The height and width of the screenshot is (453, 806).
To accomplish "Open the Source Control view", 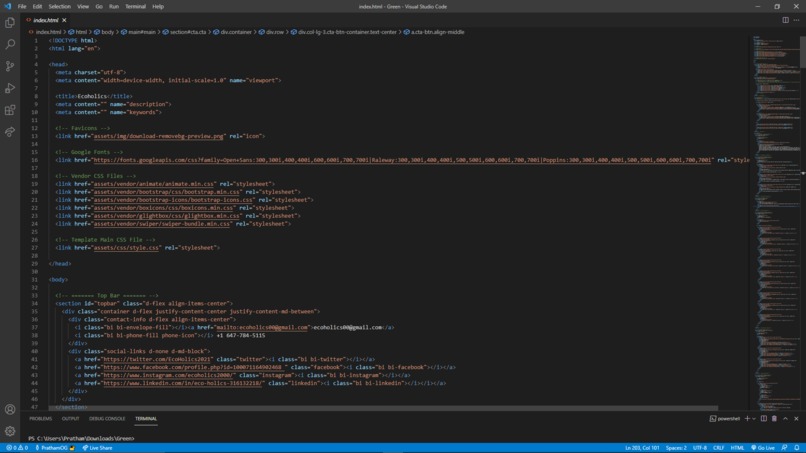I will coord(10,66).
